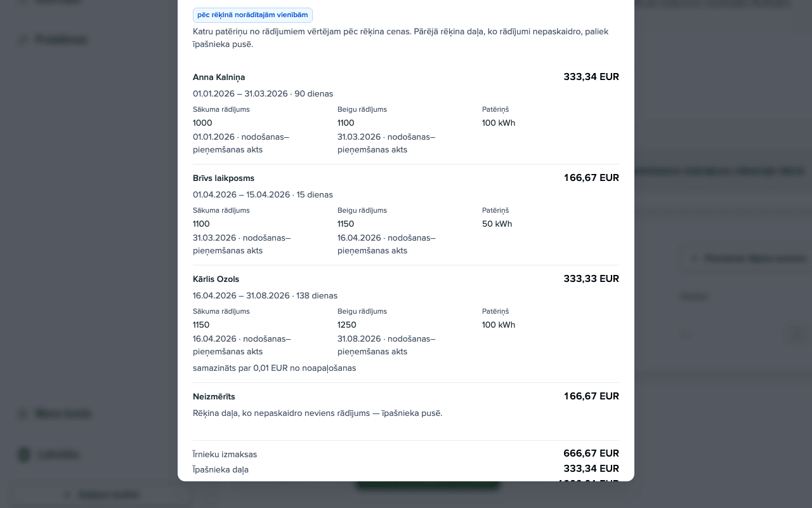Click the Īrnieku izmaksas total row
This screenshot has height=508, width=812.
pyautogui.click(x=406, y=454)
